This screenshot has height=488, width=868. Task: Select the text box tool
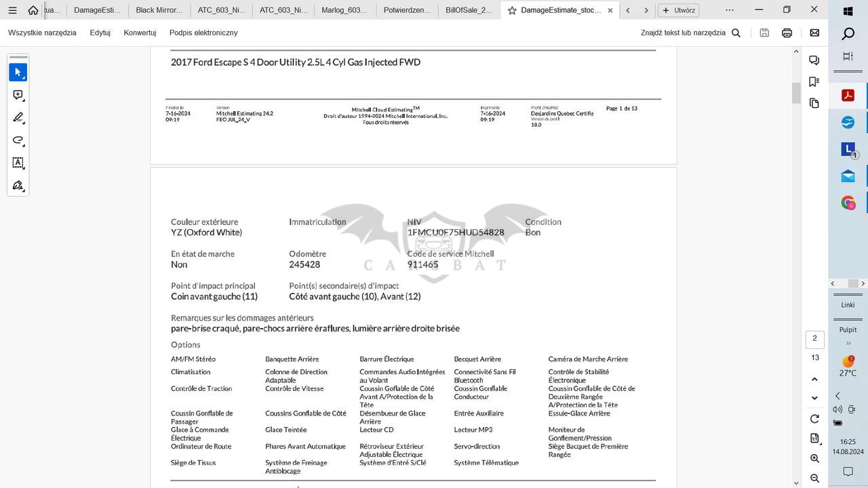pos(18,163)
